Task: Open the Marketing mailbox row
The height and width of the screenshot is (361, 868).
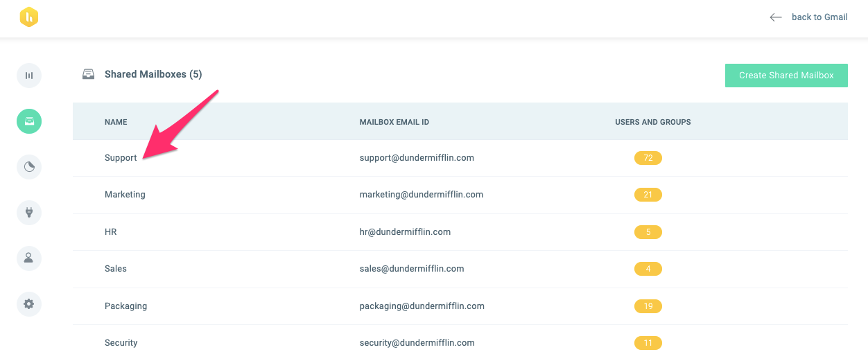Action: point(460,195)
